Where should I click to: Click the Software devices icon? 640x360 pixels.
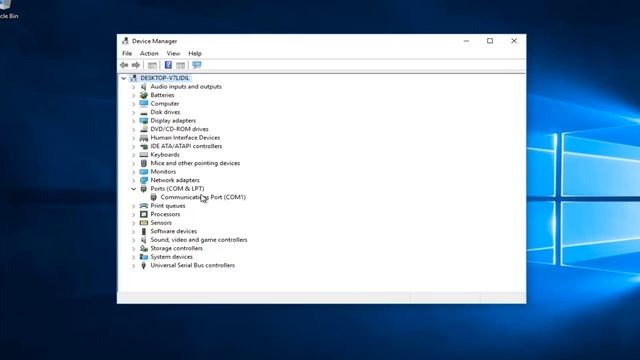click(x=144, y=231)
